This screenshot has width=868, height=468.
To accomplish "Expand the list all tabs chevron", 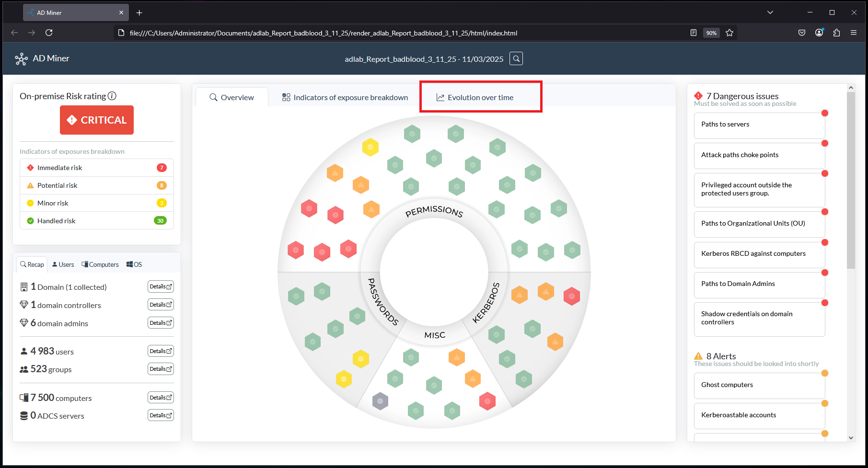I will tap(770, 12).
